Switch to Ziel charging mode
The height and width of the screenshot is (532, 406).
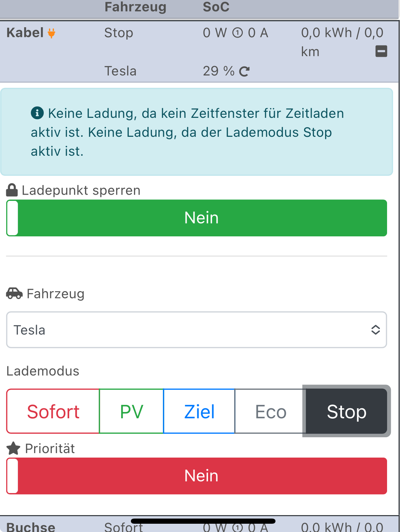click(199, 411)
